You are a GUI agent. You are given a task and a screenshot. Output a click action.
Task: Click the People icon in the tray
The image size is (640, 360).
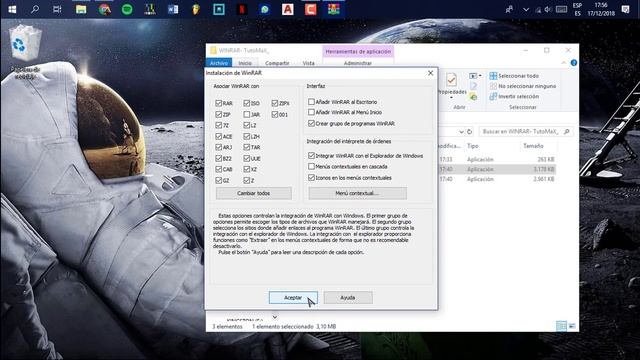509,9
